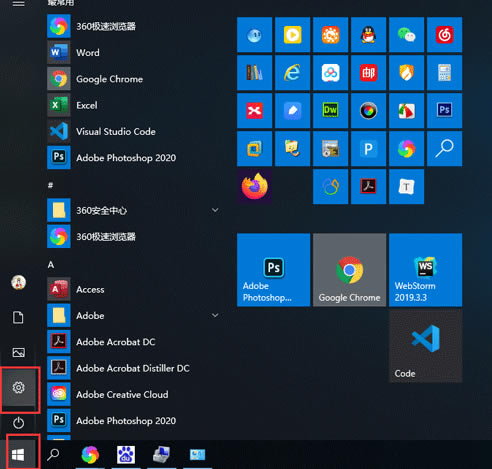
Task: Open the yellow play-button video tile
Action: pyautogui.click(x=292, y=35)
